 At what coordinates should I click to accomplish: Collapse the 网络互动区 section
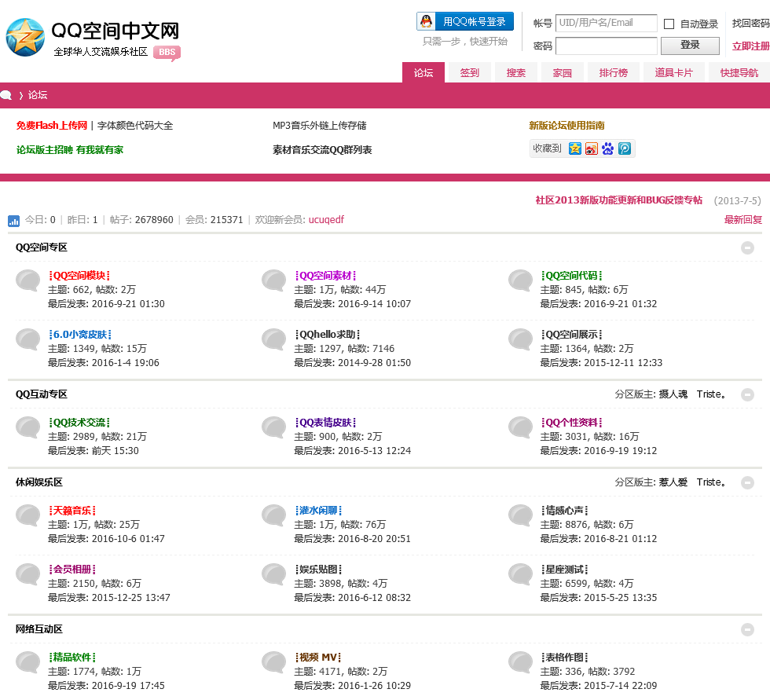[747, 629]
